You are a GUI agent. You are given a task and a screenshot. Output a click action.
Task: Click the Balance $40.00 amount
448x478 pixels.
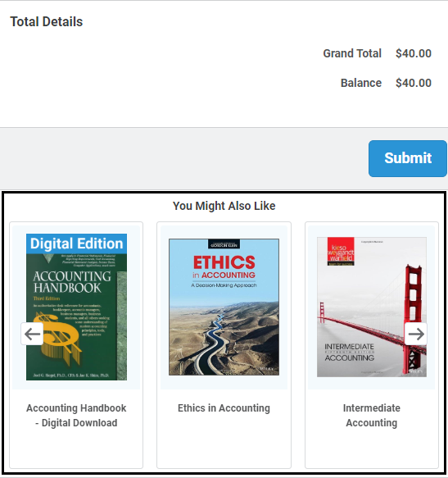(x=414, y=83)
